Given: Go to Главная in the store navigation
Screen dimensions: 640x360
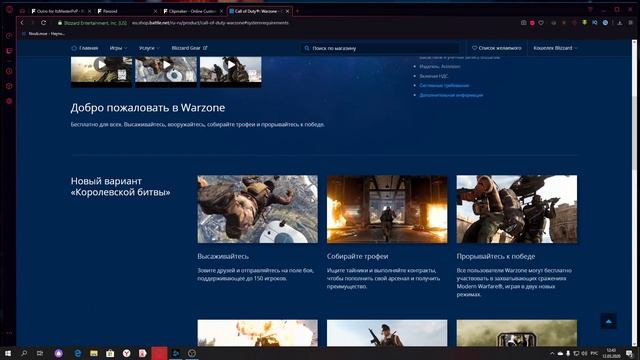Looking at the screenshot, I should 84,48.
